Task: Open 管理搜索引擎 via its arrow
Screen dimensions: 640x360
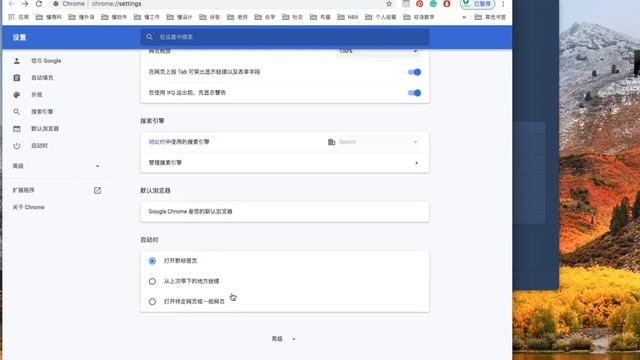Action: (416, 163)
